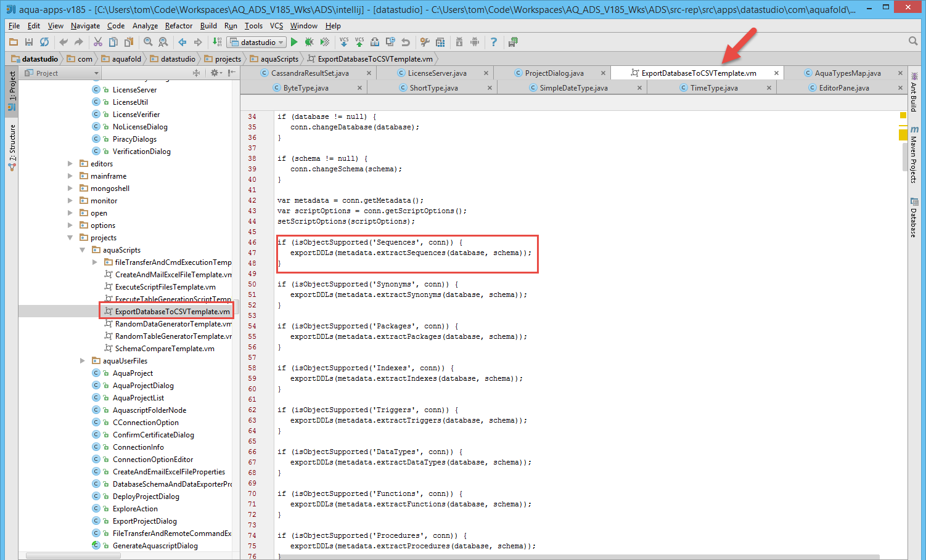Click the Undo toolbar icon
The image size is (926, 560).
[63, 42]
